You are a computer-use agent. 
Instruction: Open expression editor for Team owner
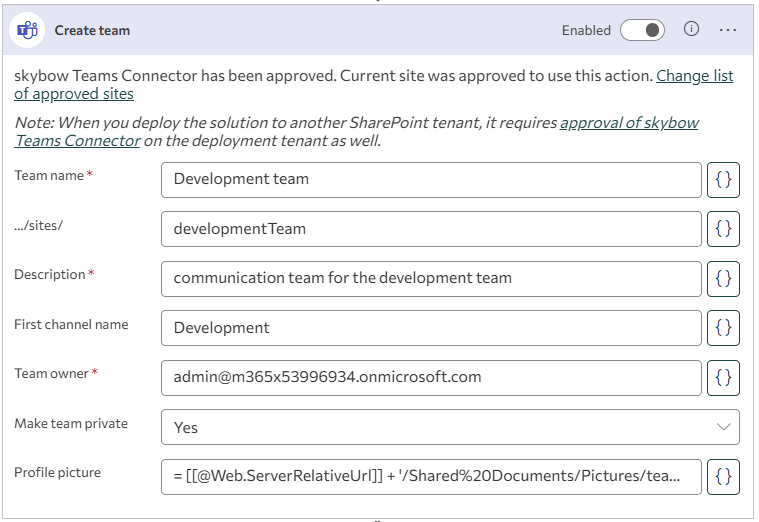coord(723,378)
